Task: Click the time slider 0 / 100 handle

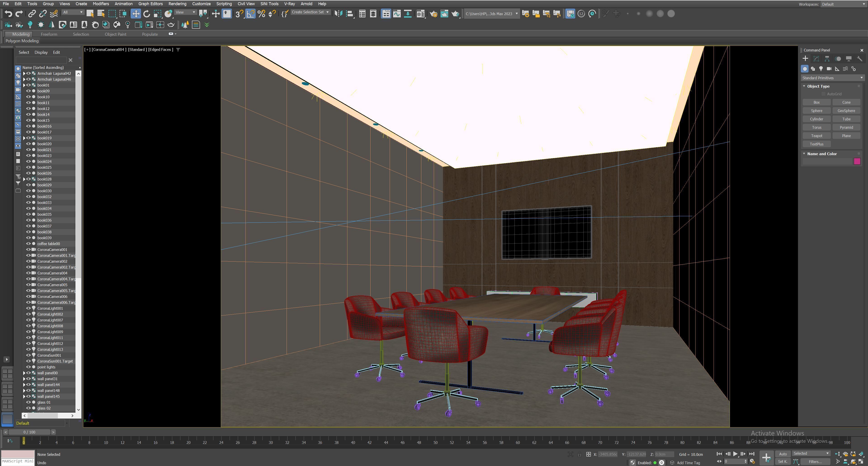Action: pyautogui.click(x=29, y=432)
